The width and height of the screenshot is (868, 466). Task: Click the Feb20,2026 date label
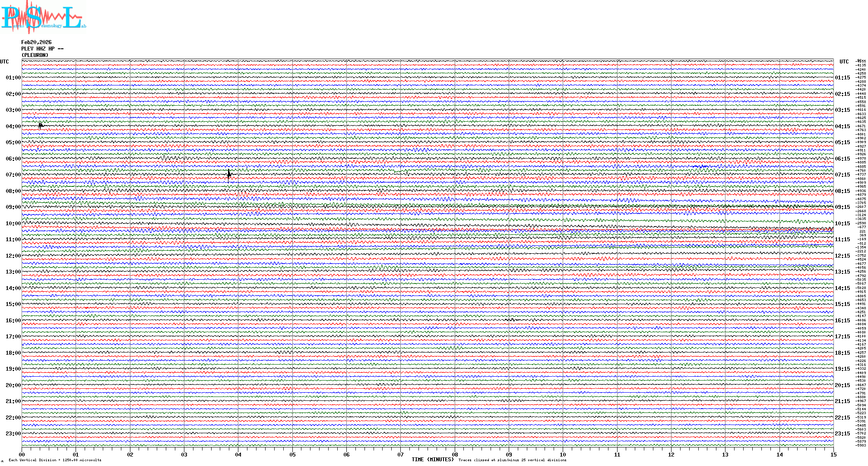(36, 42)
